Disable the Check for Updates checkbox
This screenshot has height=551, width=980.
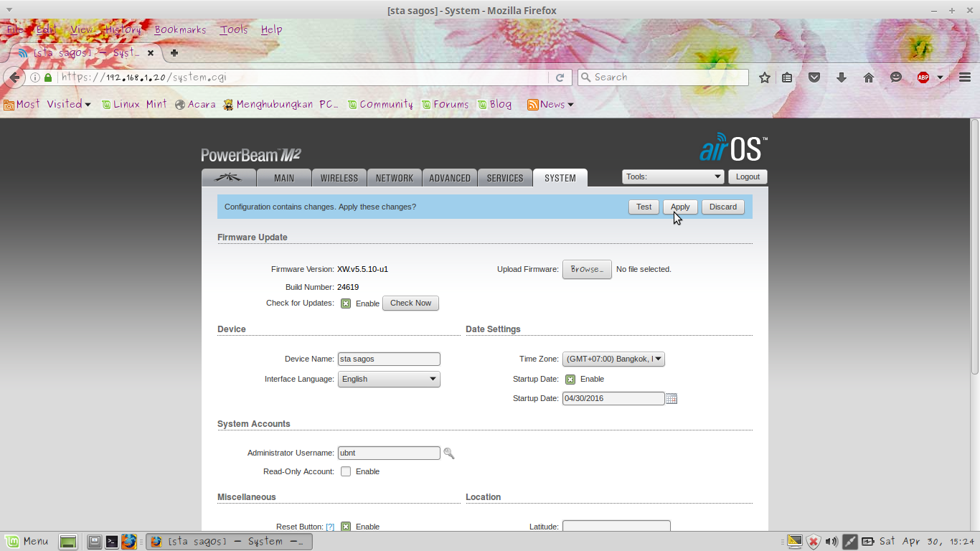346,303
